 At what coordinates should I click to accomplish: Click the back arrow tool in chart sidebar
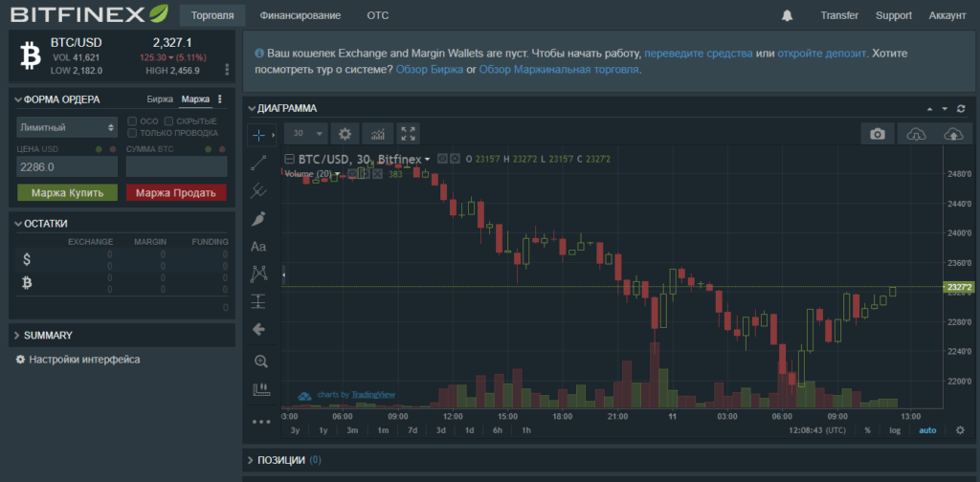(x=258, y=329)
